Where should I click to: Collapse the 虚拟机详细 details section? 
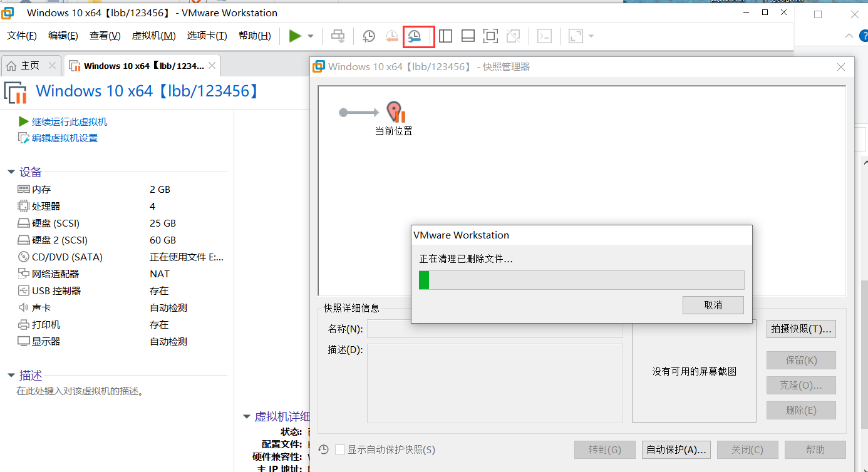click(246, 417)
